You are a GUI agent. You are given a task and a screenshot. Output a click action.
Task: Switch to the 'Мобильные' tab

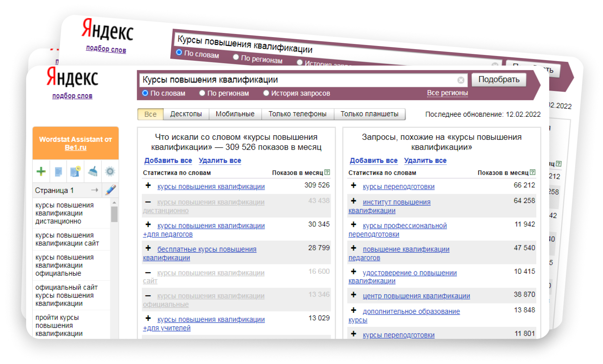[235, 114]
